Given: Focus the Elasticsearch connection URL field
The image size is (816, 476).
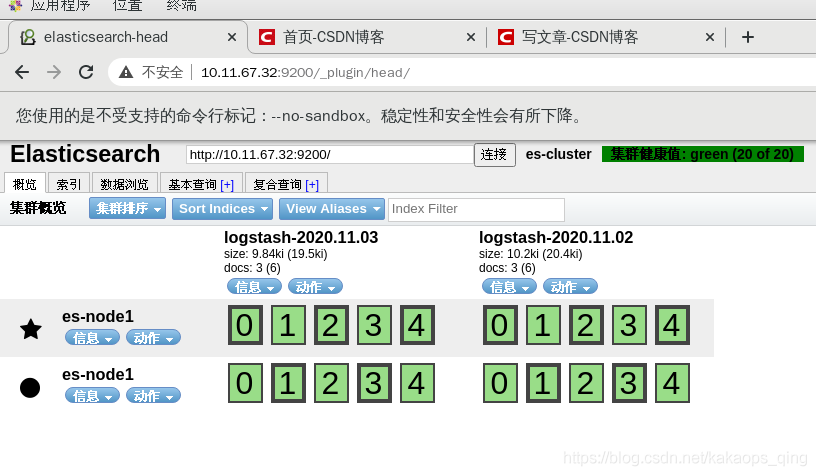Looking at the screenshot, I should click(330, 155).
